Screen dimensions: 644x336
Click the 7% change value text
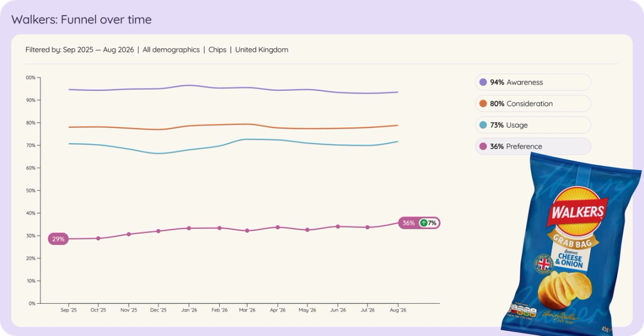tap(432, 223)
